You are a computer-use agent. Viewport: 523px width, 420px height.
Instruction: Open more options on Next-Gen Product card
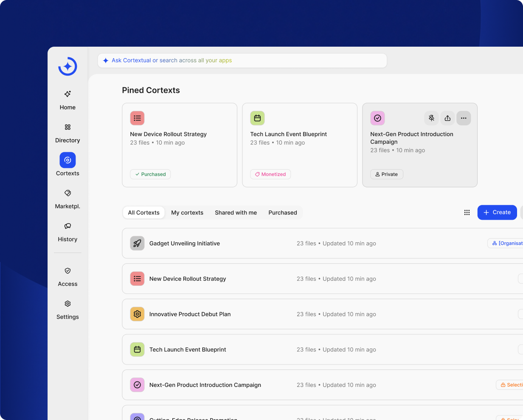coord(464,118)
